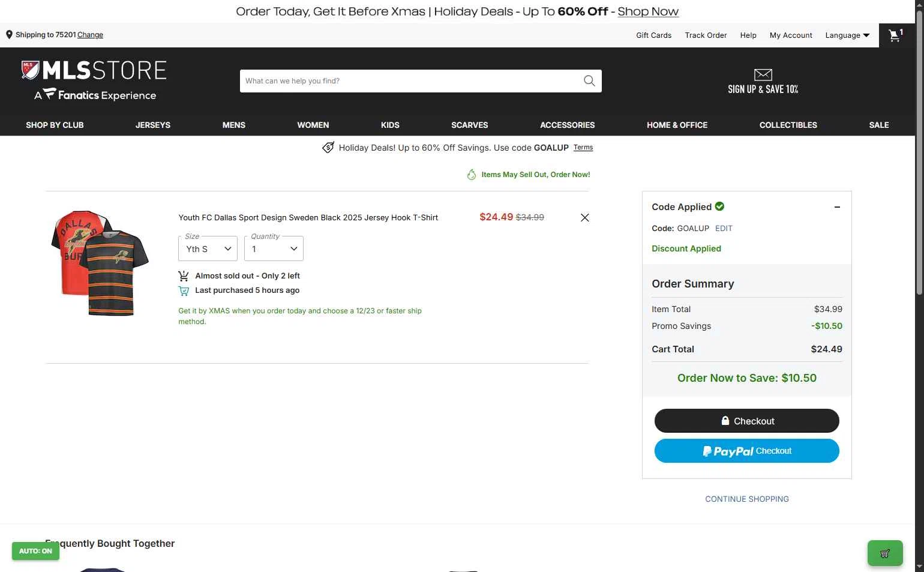This screenshot has width=924, height=572.
Task: Go to My Account
Action: tap(791, 35)
